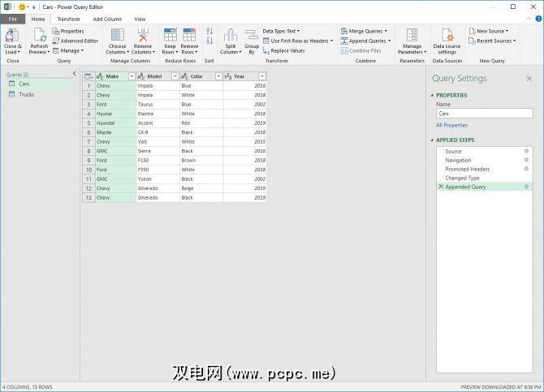Click the Yukon cell in row 11
The height and width of the screenshot is (392, 544).
(x=158, y=179)
